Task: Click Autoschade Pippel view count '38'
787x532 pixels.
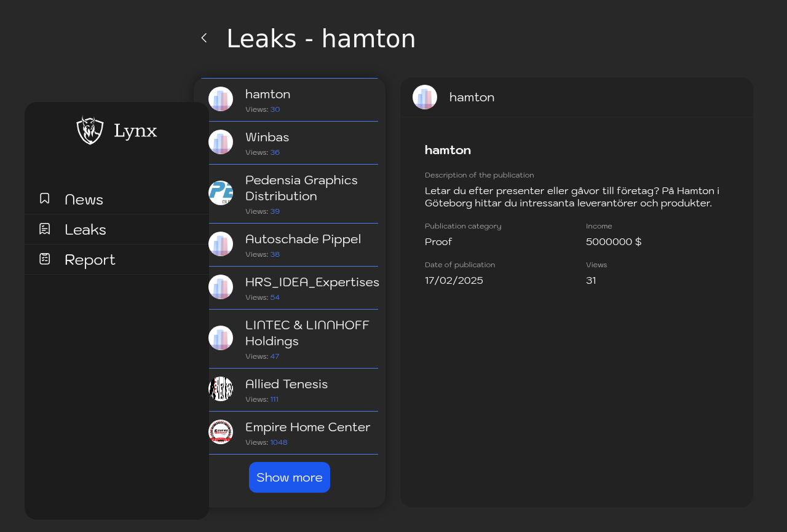Action: coord(275,254)
